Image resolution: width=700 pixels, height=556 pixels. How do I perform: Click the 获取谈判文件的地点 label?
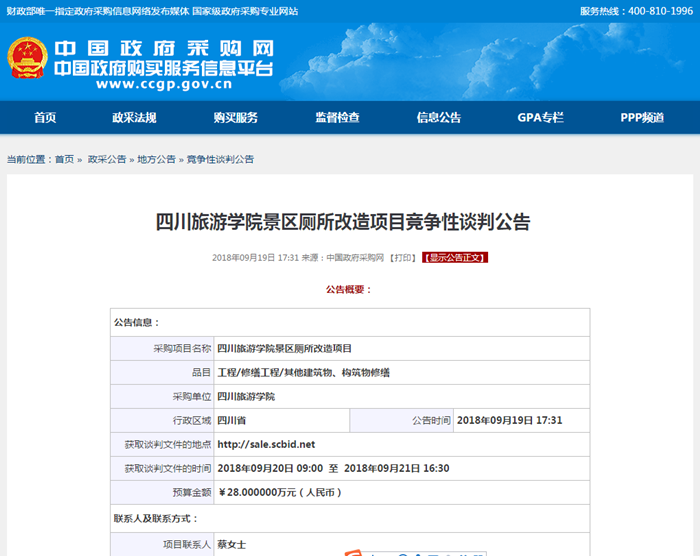[167, 444]
